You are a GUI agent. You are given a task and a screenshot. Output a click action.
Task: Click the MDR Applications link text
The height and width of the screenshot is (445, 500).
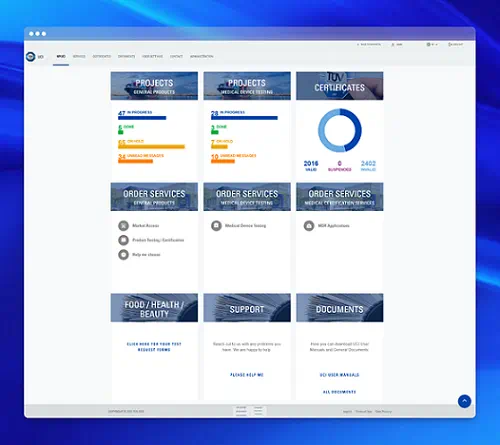pyautogui.click(x=334, y=226)
